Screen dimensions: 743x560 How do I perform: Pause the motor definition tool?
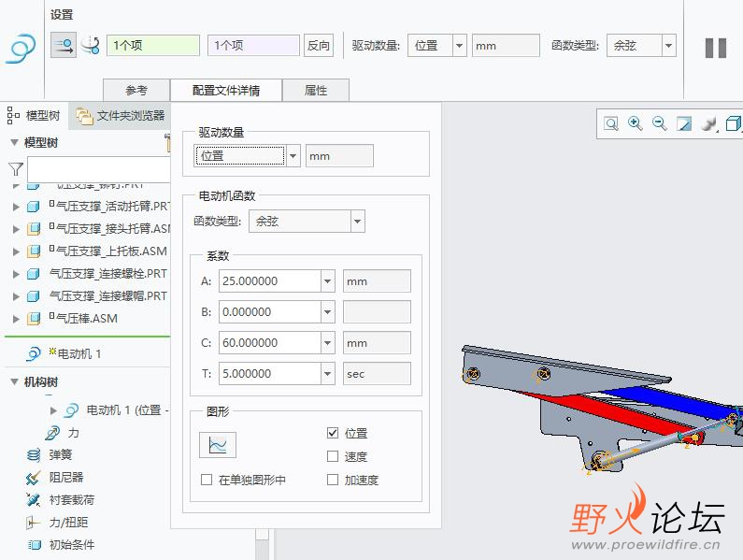[x=716, y=48]
